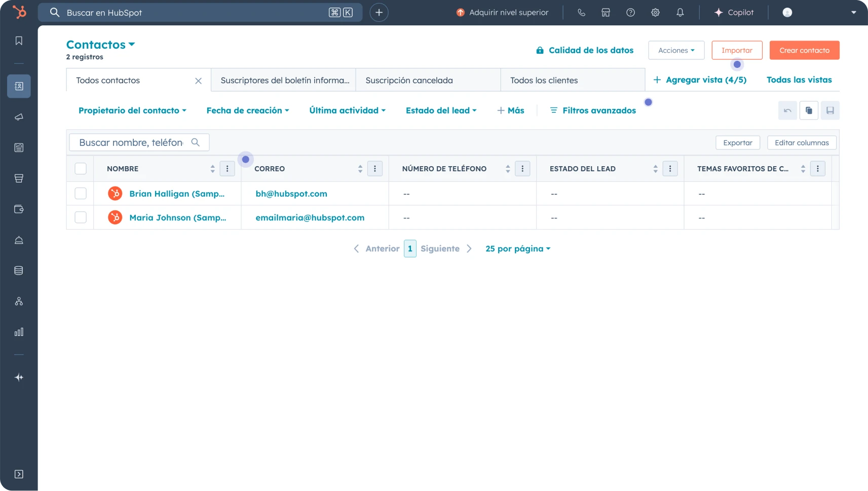Image resolution: width=868 pixels, height=491 pixels.
Task: Click Adquirir nivel superior upgrade link
Action: [502, 13]
